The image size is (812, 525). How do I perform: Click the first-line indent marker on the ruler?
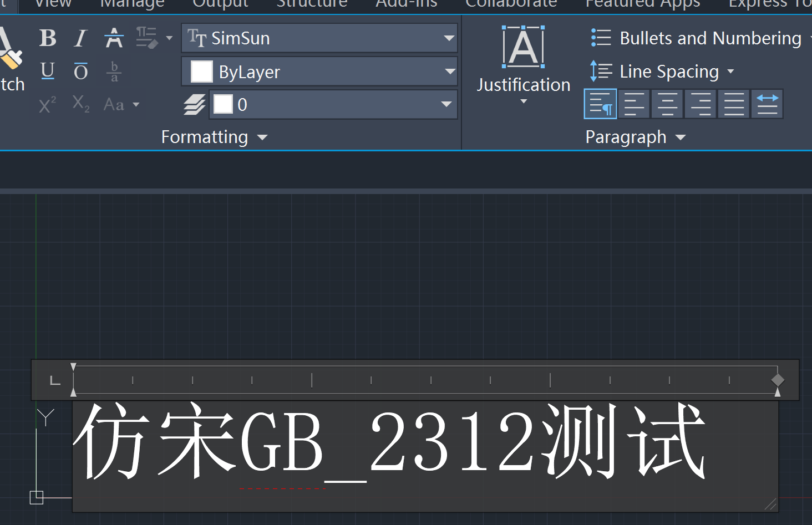point(73,366)
